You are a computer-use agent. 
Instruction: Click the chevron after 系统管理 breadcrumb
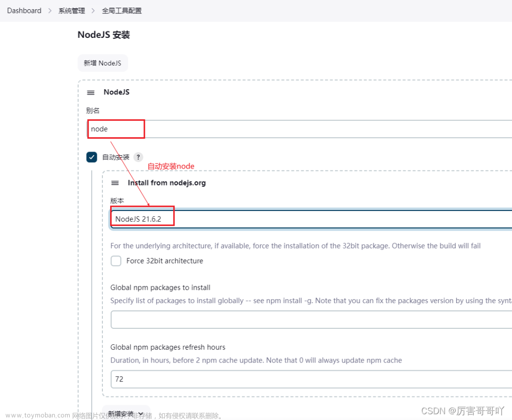coord(93,11)
